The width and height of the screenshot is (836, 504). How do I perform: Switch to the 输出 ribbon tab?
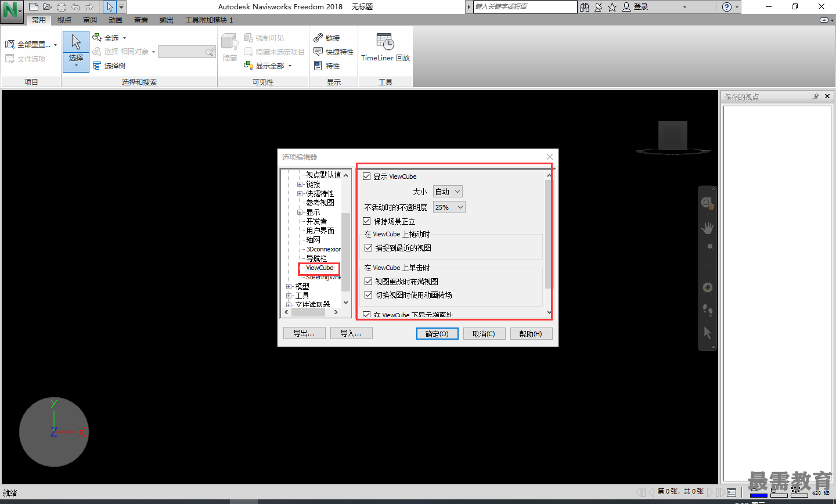point(167,20)
